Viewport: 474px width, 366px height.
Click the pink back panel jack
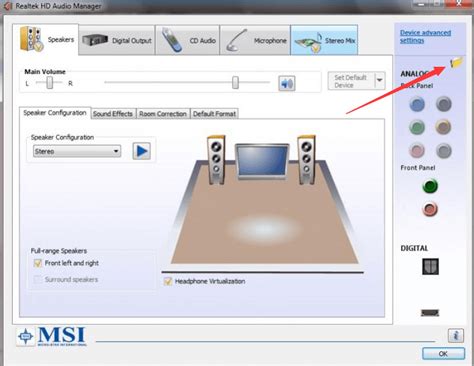click(x=417, y=151)
